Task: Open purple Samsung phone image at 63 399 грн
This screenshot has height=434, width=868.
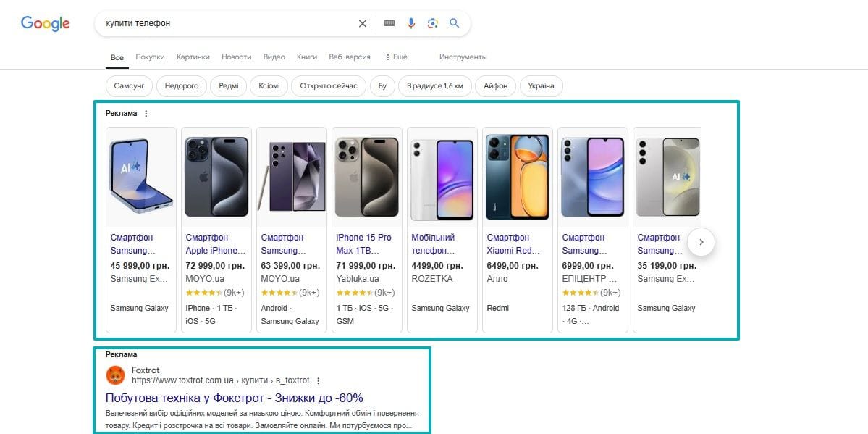Action: 292,178
